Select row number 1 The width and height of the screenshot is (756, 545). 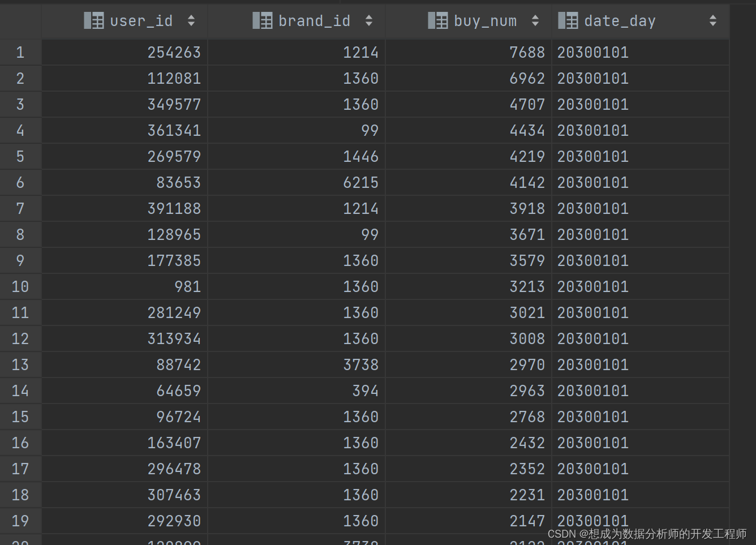20,53
